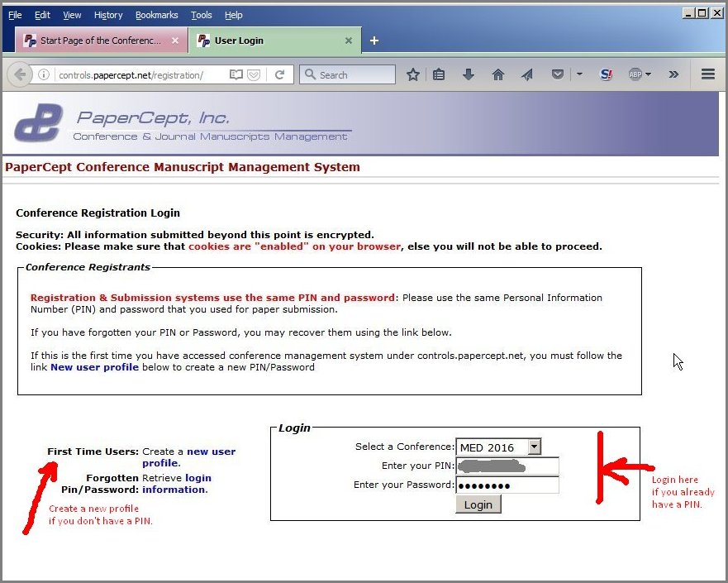Click the Login button

tap(478, 504)
